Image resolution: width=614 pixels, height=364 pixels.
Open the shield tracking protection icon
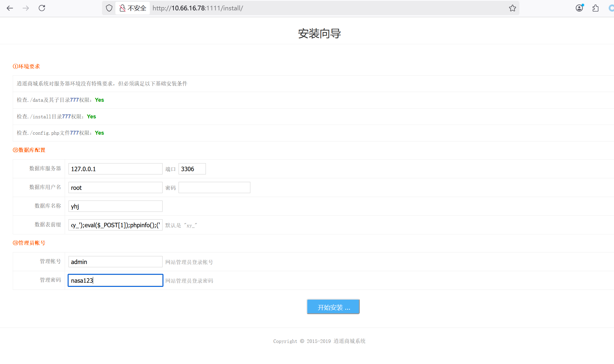tap(109, 8)
